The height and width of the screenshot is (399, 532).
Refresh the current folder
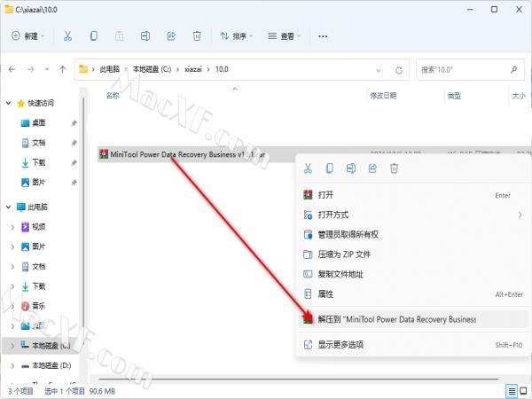pos(399,70)
